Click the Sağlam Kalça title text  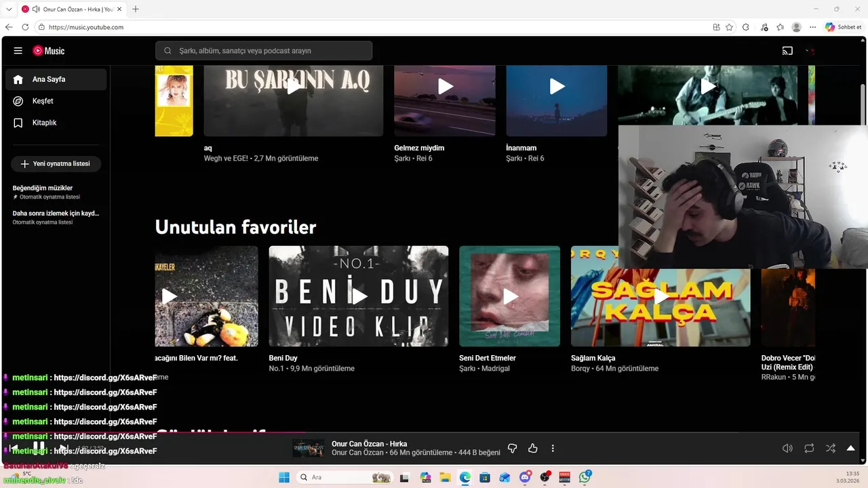[593, 358]
